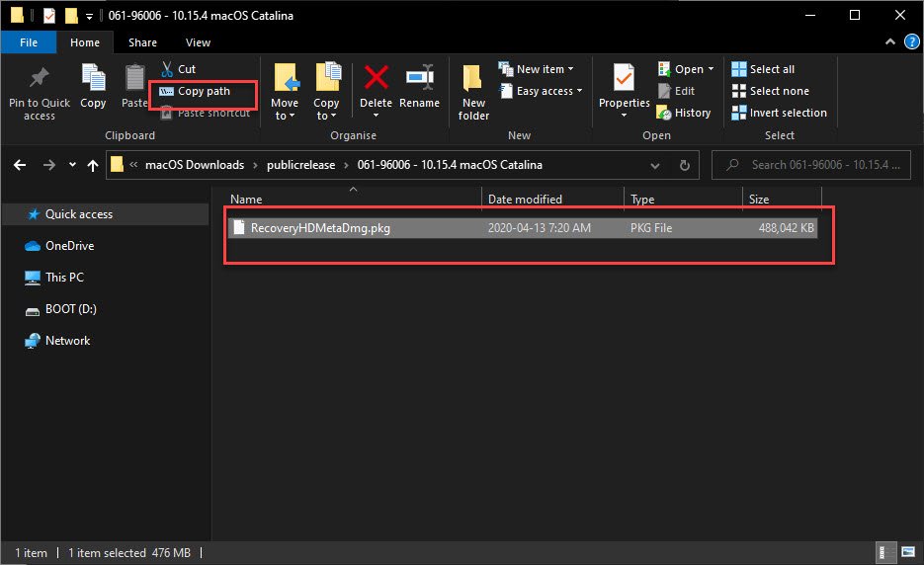Screen dimensions: 924x565
Task: Open the Copy to menu
Action: 326,92
